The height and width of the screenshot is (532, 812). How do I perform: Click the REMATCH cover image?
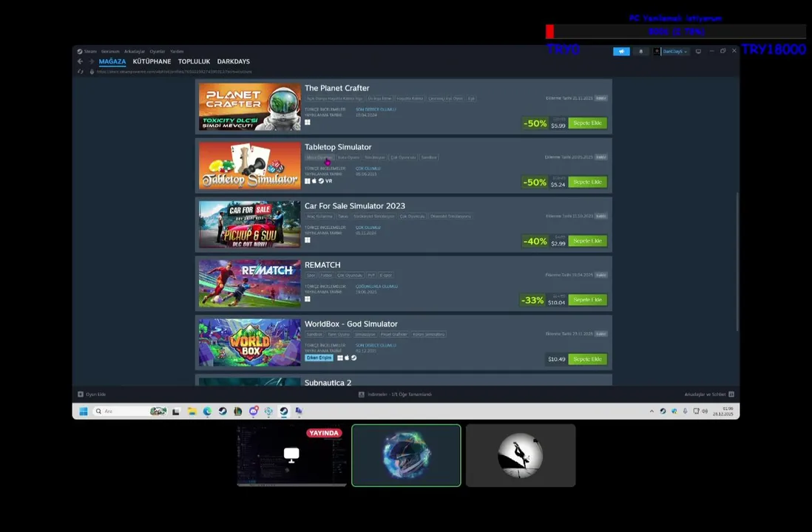pos(250,284)
